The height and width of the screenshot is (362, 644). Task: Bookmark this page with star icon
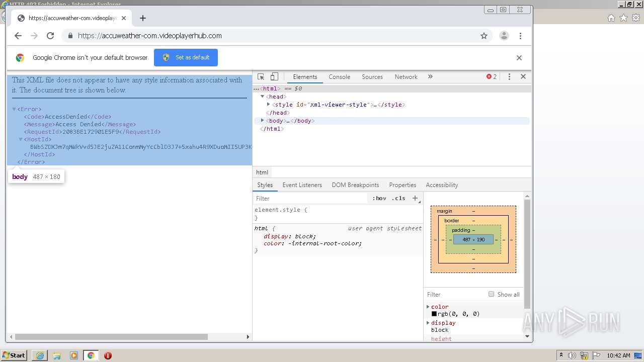(484, 36)
